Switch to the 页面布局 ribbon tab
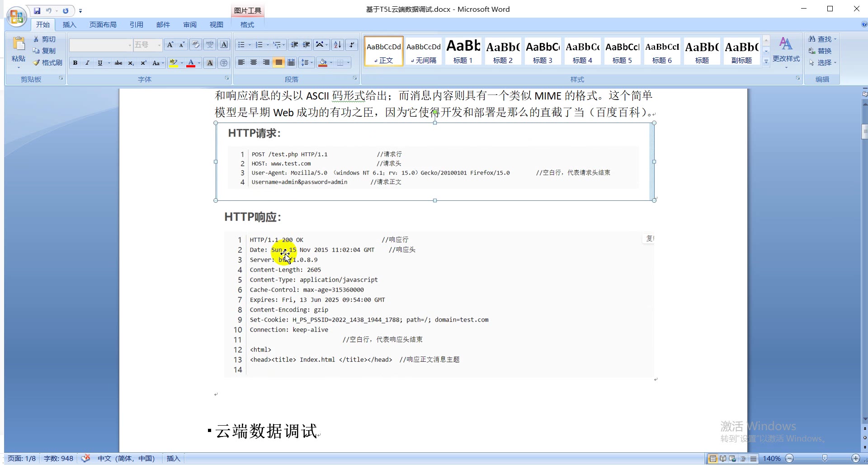 pos(103,24)
